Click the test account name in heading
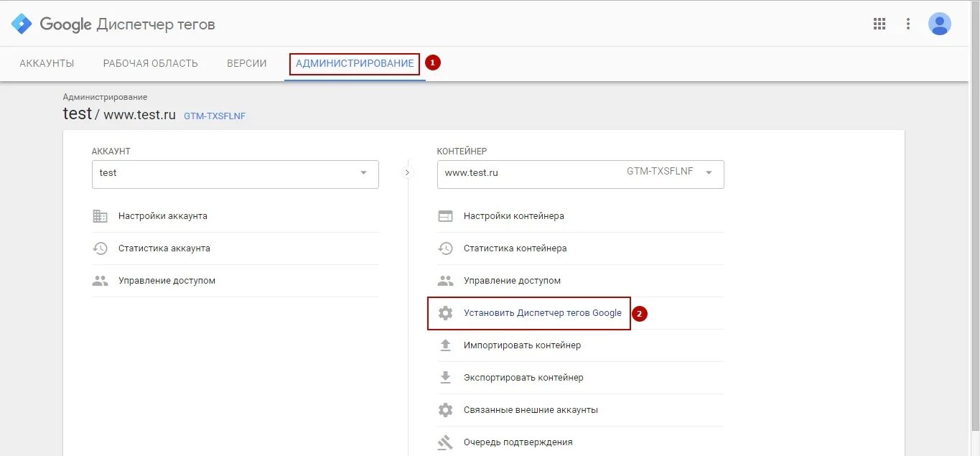The width and height of the screenshot is (980, 456). [78, 113]
